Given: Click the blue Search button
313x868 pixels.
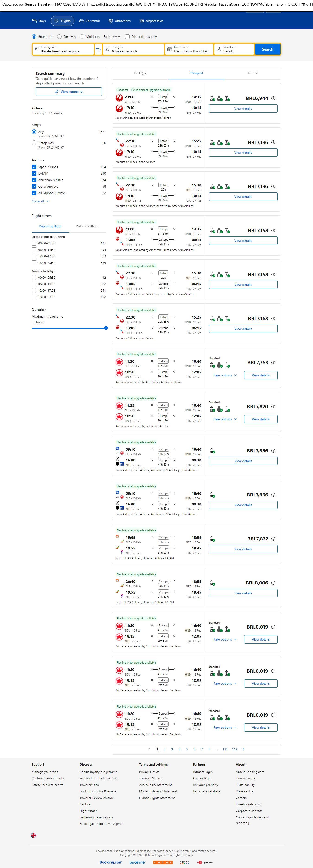Looking at the screenshot, I should pos(268,49).
